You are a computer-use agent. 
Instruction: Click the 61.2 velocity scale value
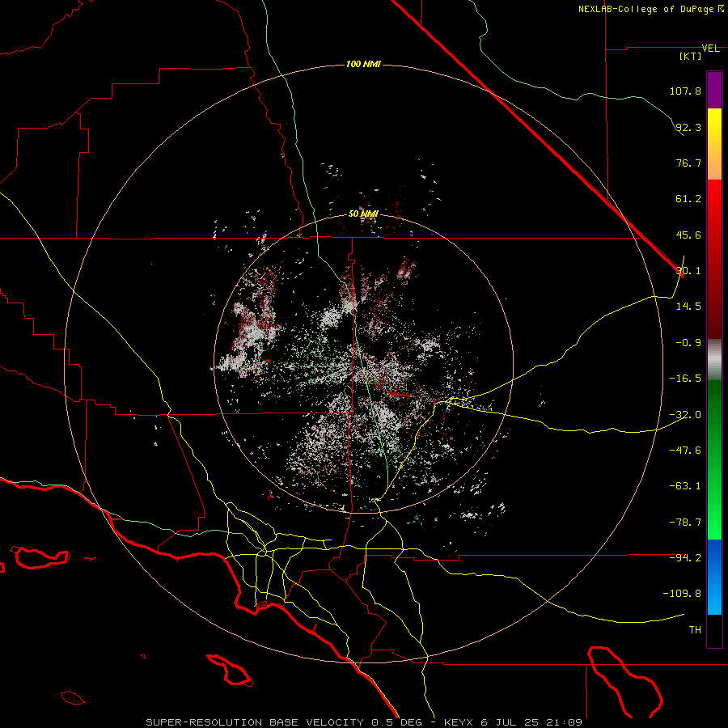(x=688, y=199)
